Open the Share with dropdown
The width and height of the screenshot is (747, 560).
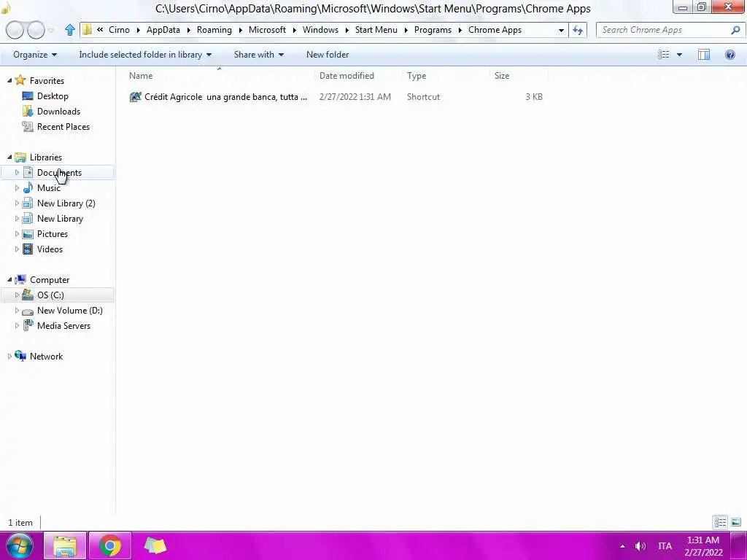coord(259,55)
